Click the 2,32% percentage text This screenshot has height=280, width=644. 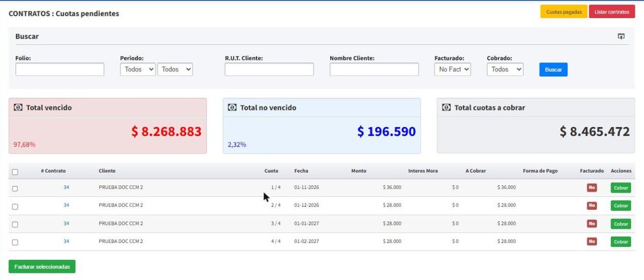pyautogui.click(x=237, y=144)
